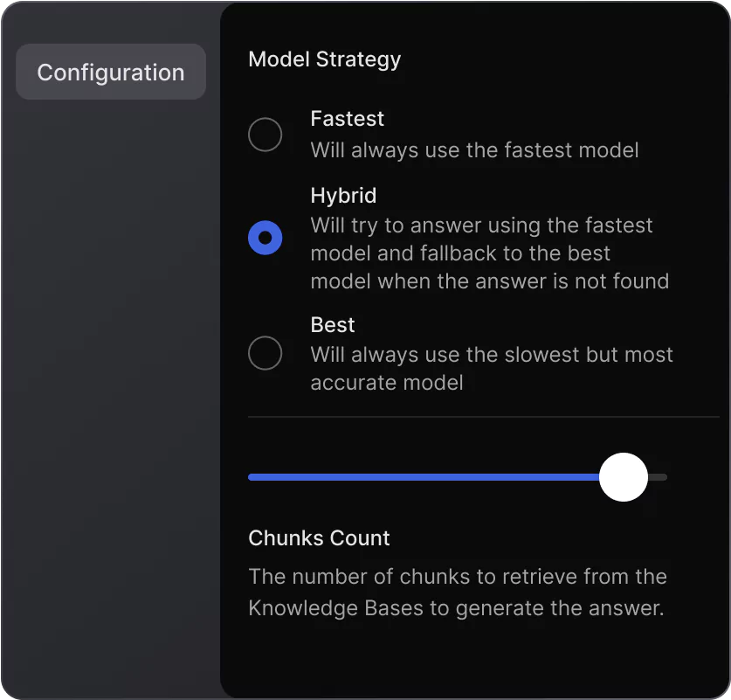This screenshot has height=700, width=731.
Task: Select the Hybrid radio button
Action: 265,238
